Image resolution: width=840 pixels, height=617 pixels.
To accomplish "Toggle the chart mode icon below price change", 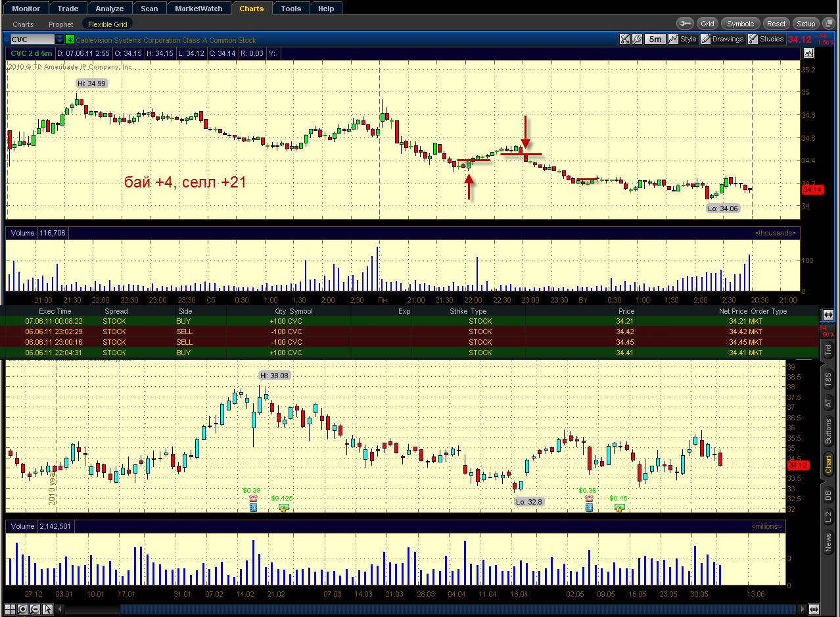I will click(x=808, y=53).
